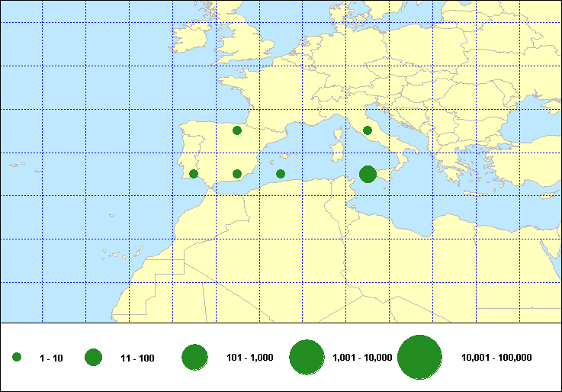Select the marker near the Spain-Portugal southern border
Screen dimensions: 562x392
click(194, 174)
